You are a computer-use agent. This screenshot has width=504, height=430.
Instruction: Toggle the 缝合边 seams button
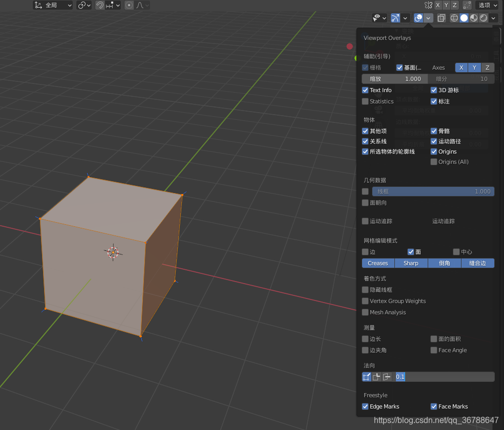478,263
